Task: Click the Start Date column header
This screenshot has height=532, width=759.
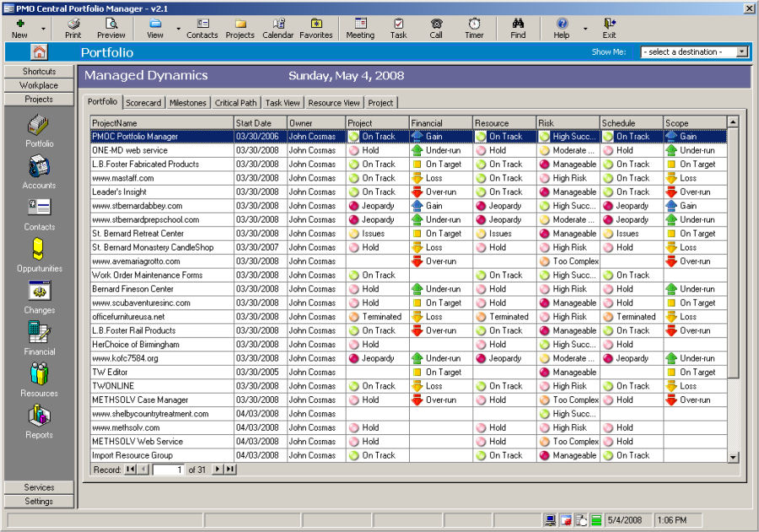Action: click(261, 123)
